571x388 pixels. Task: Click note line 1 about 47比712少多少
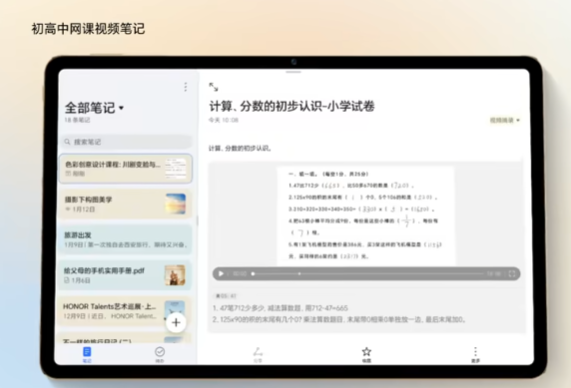point(280,308)
